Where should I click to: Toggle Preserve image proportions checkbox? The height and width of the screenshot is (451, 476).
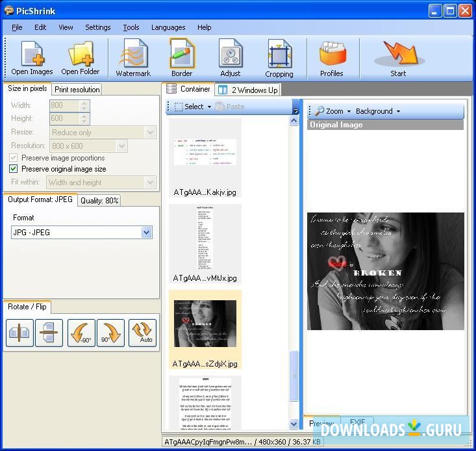tap(14, 158)
